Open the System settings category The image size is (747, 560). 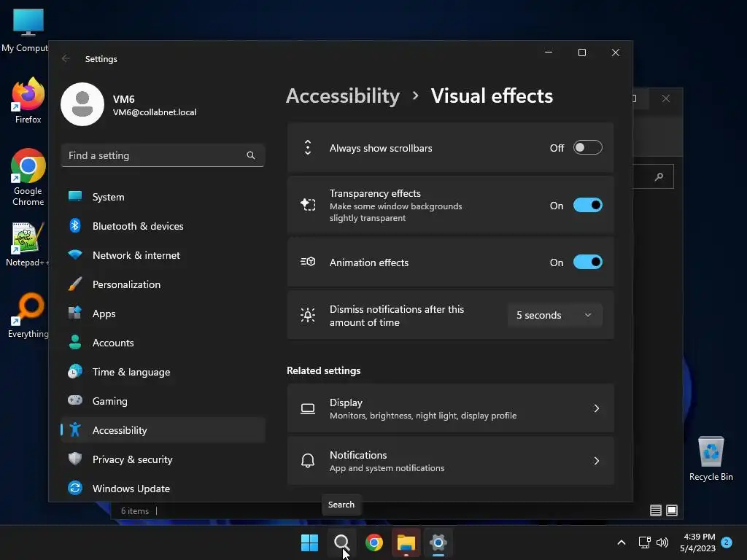163,197
